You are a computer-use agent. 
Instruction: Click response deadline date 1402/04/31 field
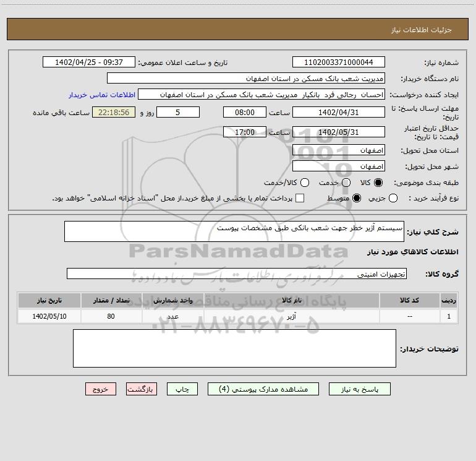coord(339,112)
